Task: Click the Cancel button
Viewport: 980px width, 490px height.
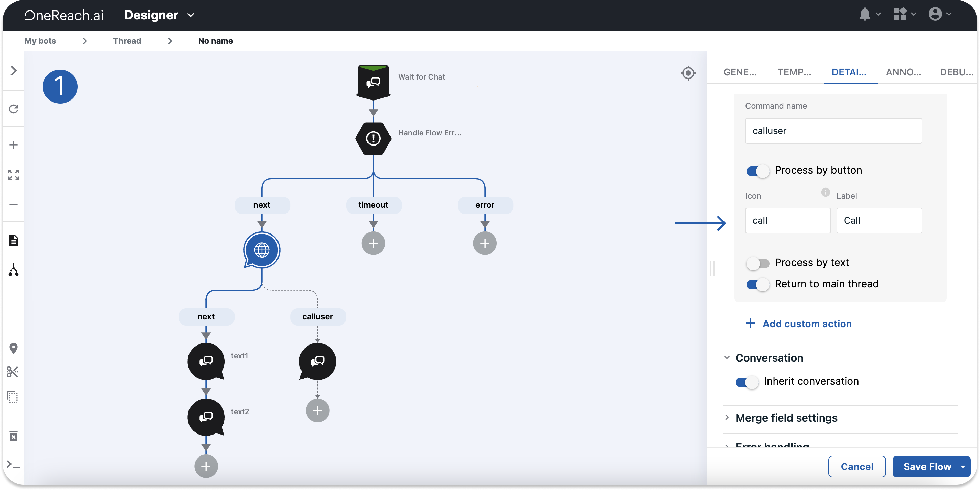Action: [x=857, y=466]
